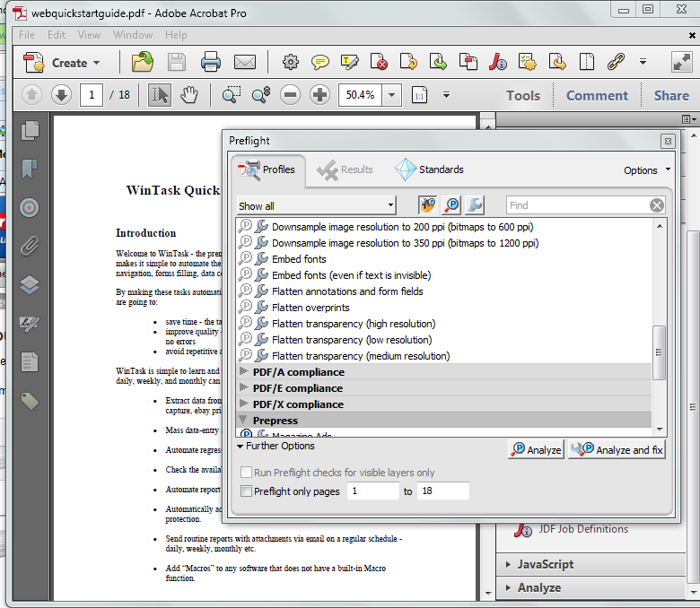Screen dimensions: 700x608
Task: Click the zoom out minus button
Action: tap(291, 95)
